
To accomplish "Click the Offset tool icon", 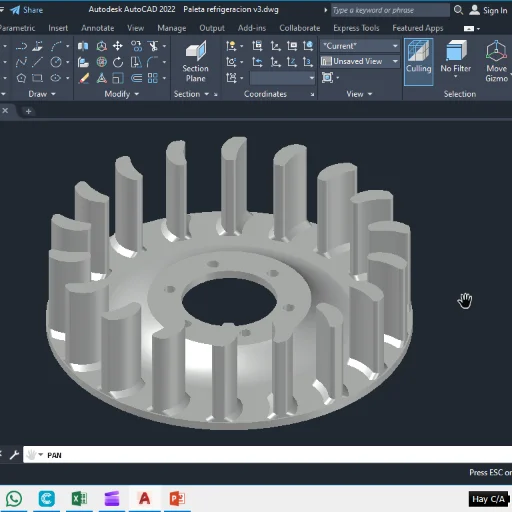I will [x=136, y=78].
